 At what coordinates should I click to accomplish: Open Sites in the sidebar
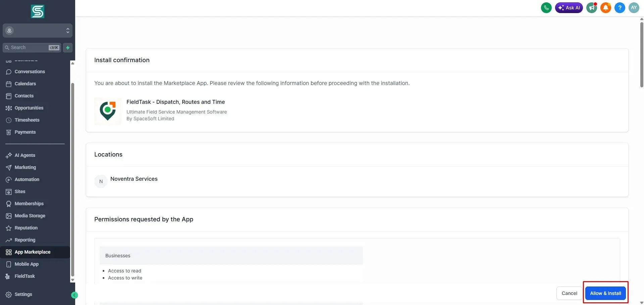coord(35,192)
